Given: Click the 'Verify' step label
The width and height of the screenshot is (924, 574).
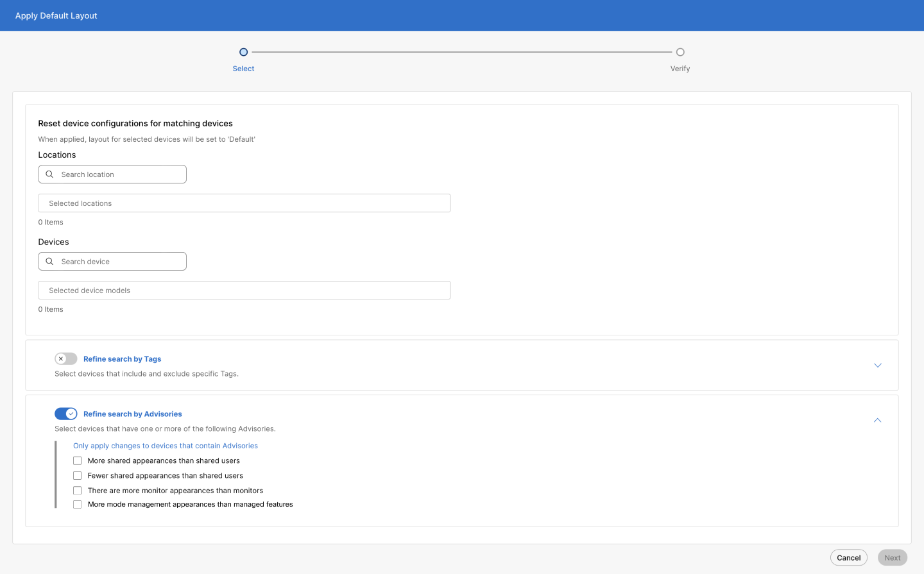Looking at the screenshot, I should pos(680,69).
